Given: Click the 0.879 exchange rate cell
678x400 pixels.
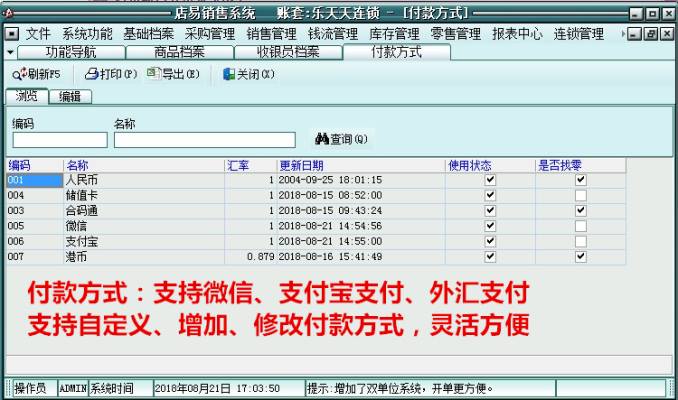Looking at the screenshot, I should tap(251, 256).
